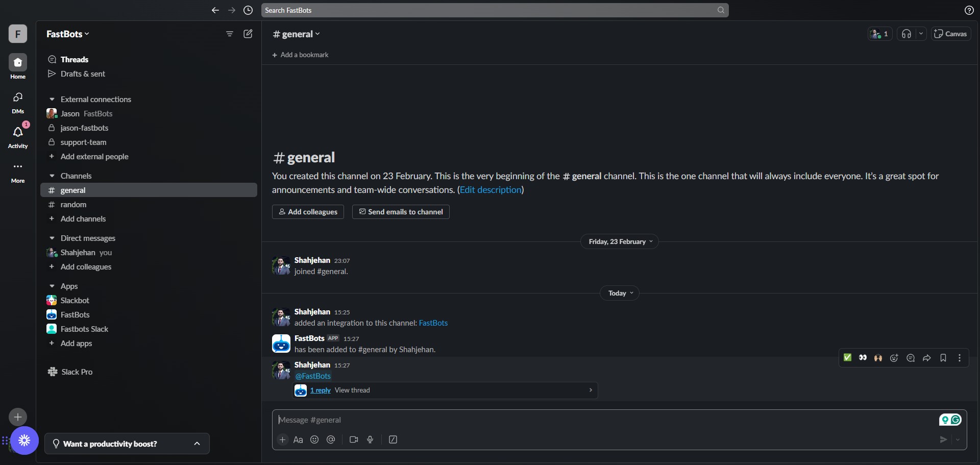Open more message actions menu
This screenshot has height=465, width=980.
tap(960, 358)
